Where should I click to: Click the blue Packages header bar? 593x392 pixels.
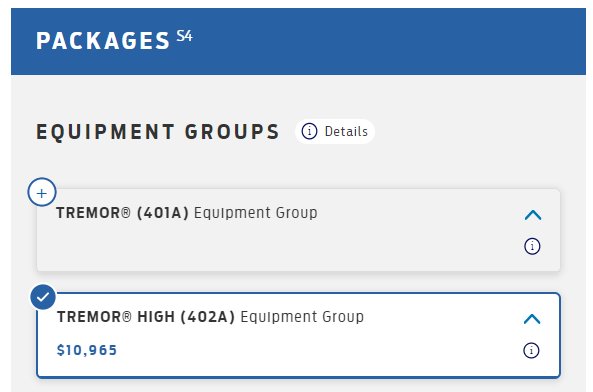[298, 41]
